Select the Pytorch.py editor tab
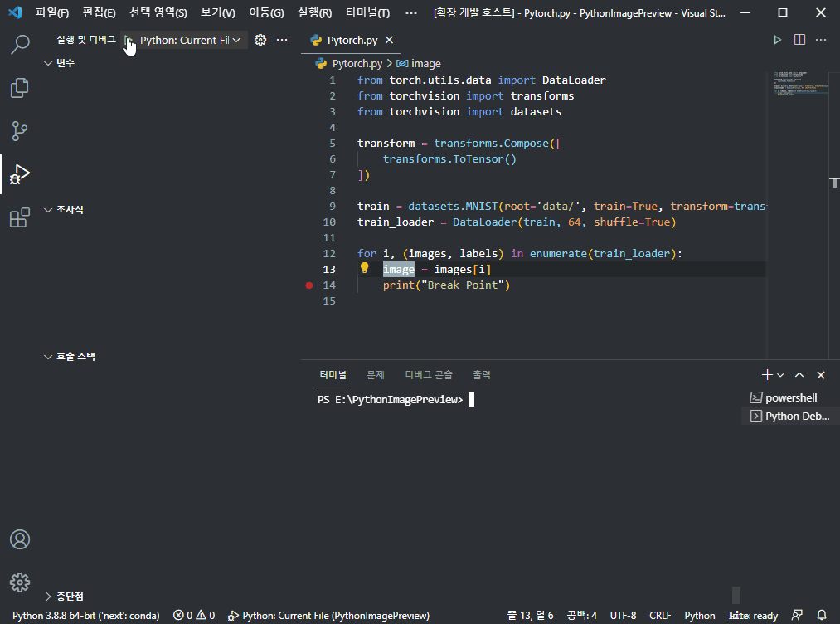Screen dimensions: 840x624 (x=352, y=40)
